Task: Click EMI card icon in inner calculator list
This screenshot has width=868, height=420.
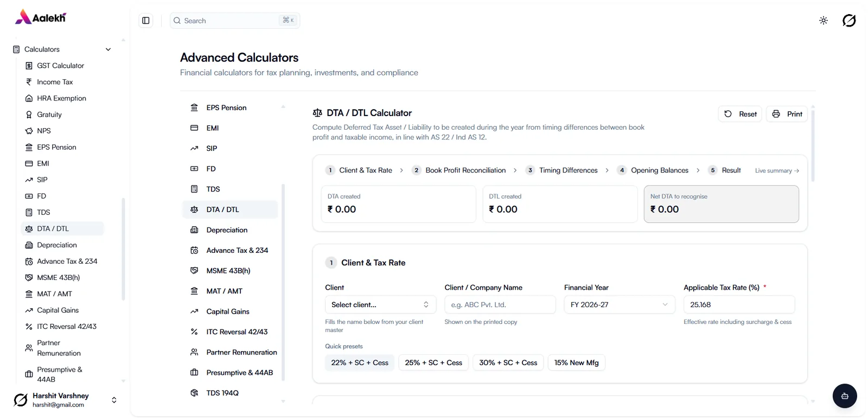Action: tap(194, 128)
